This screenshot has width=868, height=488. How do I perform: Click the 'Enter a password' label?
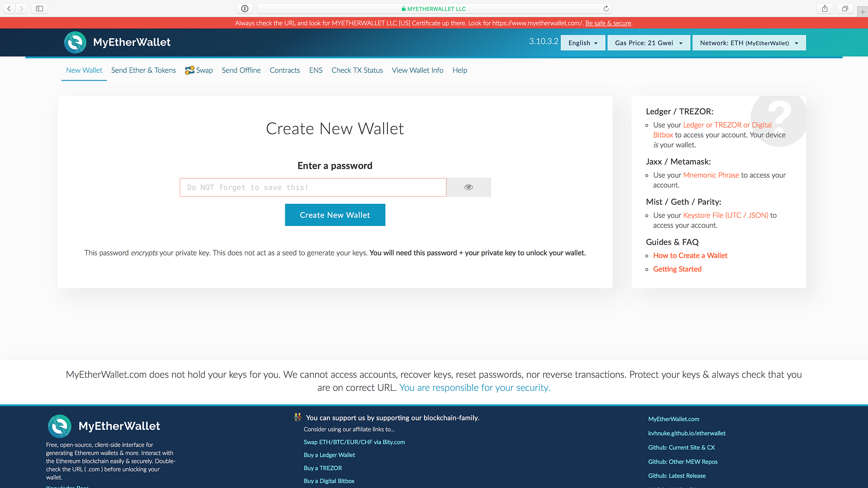(335, 166)
